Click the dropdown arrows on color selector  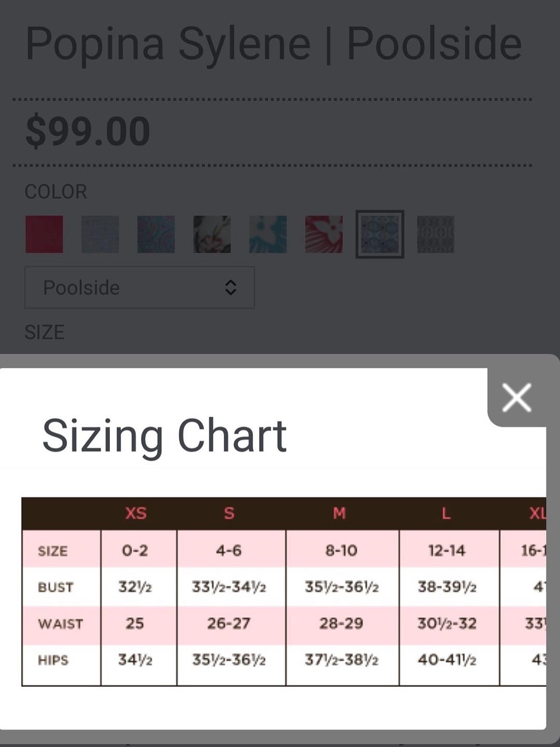coord(231,287)
